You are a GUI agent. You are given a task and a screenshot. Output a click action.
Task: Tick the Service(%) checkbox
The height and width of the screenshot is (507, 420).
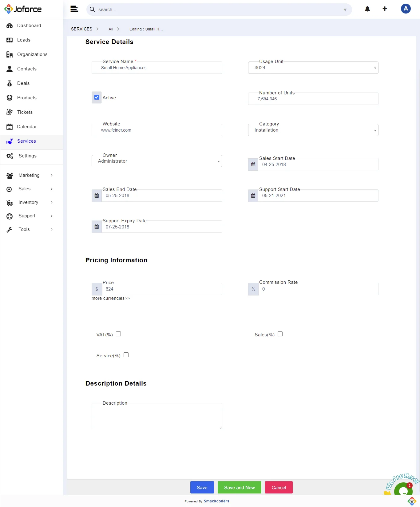point(126,355)
